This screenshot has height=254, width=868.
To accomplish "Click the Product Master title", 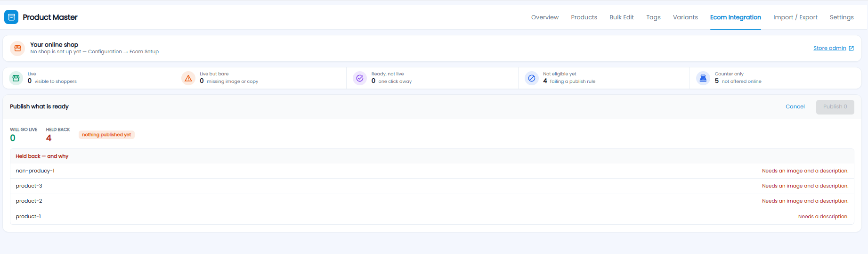I will pyautogui.click(x=50, y=17).
